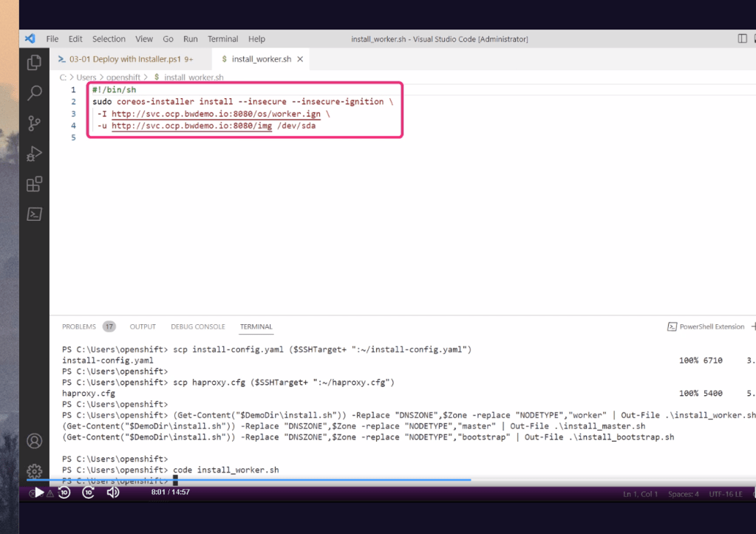Click line number 1 in the gutter

click(x=73, y=89)
